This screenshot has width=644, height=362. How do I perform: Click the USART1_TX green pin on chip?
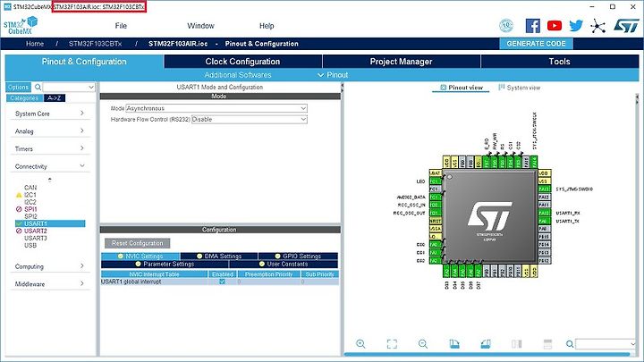click(544, 221)
